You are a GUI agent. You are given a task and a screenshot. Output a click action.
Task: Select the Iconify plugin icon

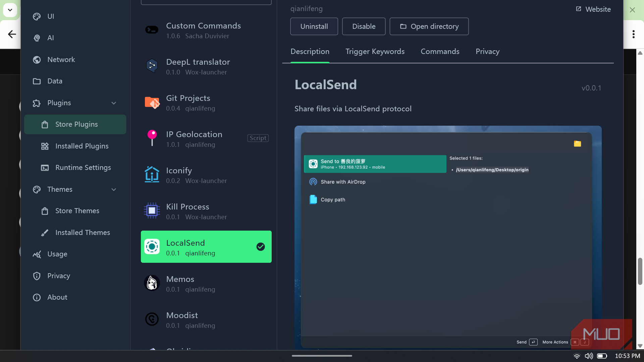[152, 174]
